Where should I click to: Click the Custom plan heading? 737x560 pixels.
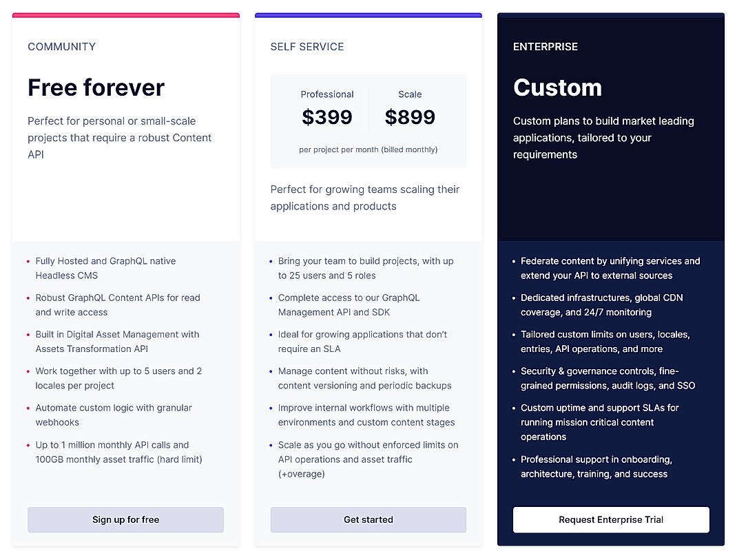(558, 88)
